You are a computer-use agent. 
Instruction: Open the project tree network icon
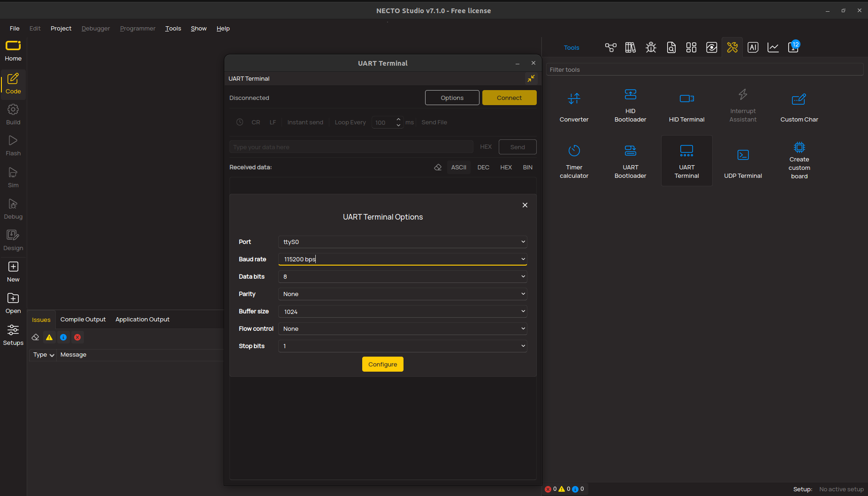pyautogui.click(x=610, y=47)
